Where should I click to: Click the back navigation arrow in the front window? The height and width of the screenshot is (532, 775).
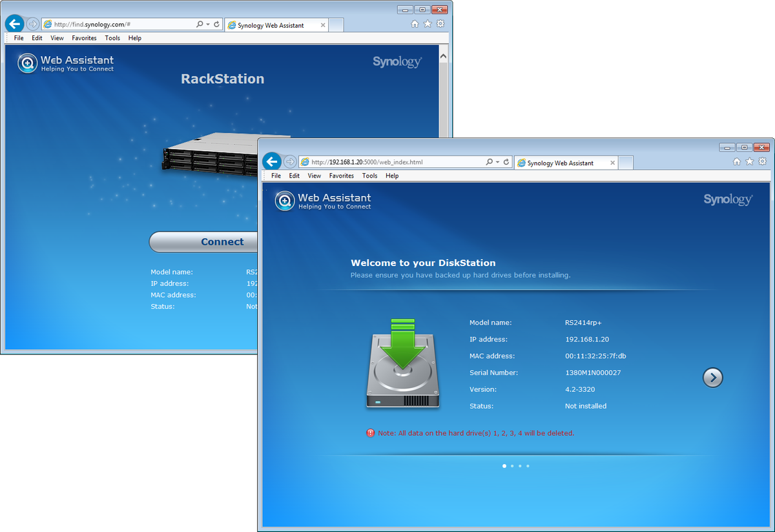pyautogui.click(x=271, y=162)
